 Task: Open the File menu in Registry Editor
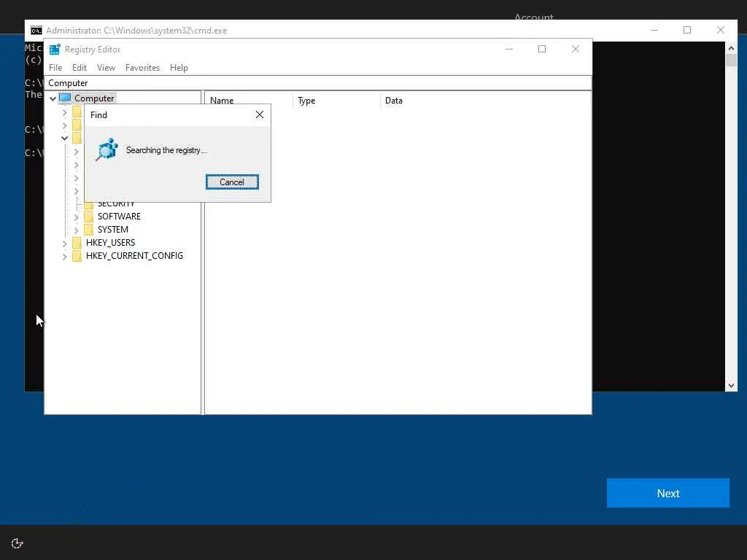[55, 68]
